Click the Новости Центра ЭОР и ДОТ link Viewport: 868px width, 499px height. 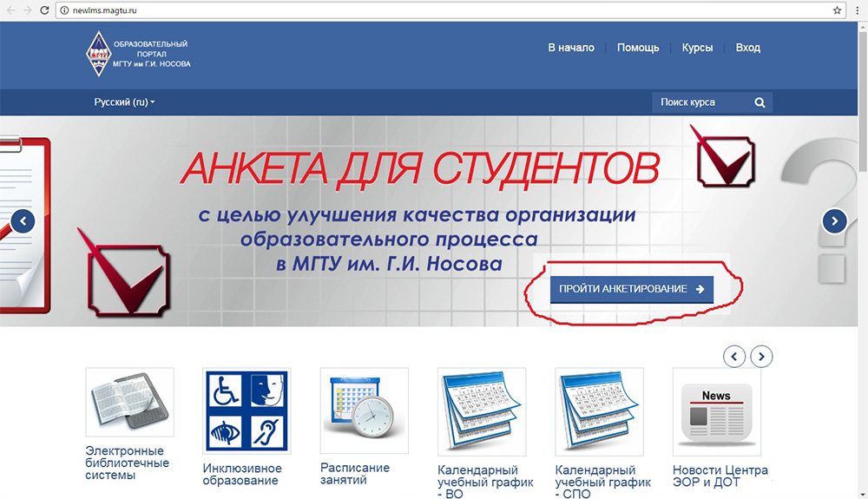point(720,476)
